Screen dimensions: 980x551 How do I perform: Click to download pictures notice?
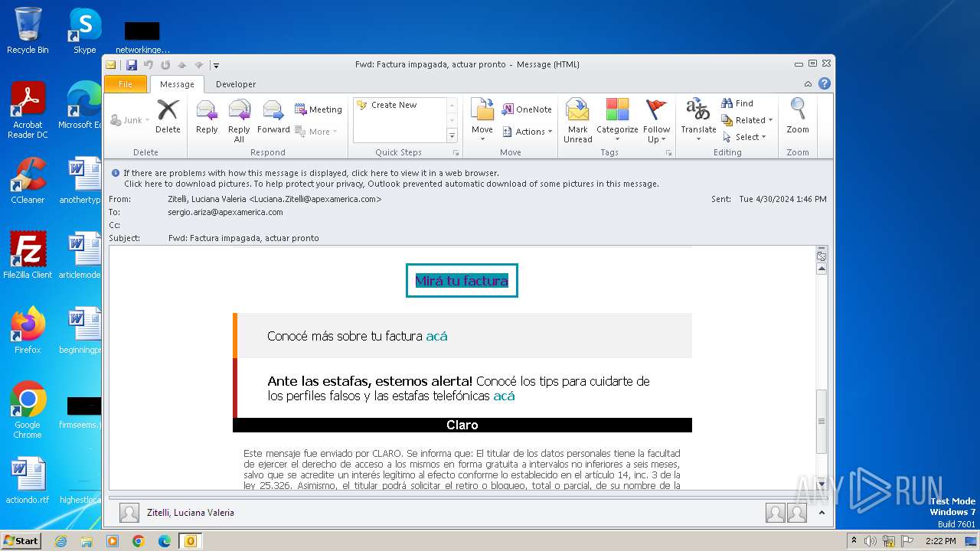[x=391, y=184]
